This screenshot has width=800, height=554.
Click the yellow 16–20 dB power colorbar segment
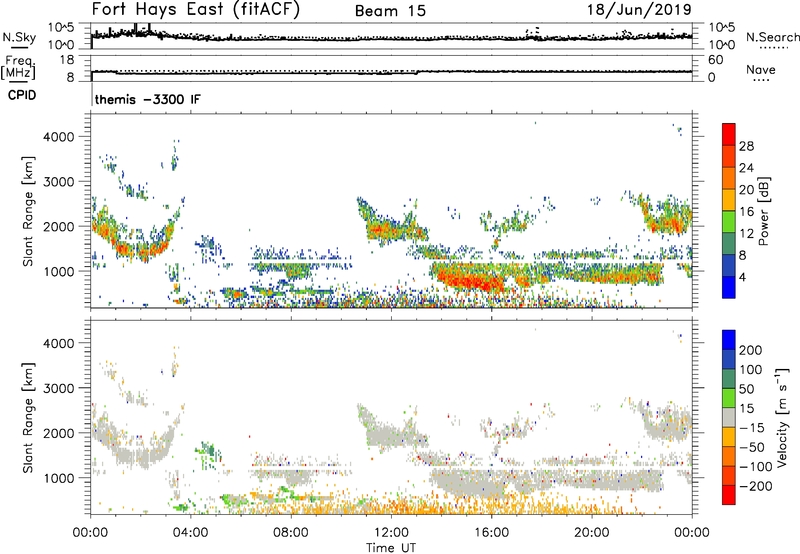point(729,199)
